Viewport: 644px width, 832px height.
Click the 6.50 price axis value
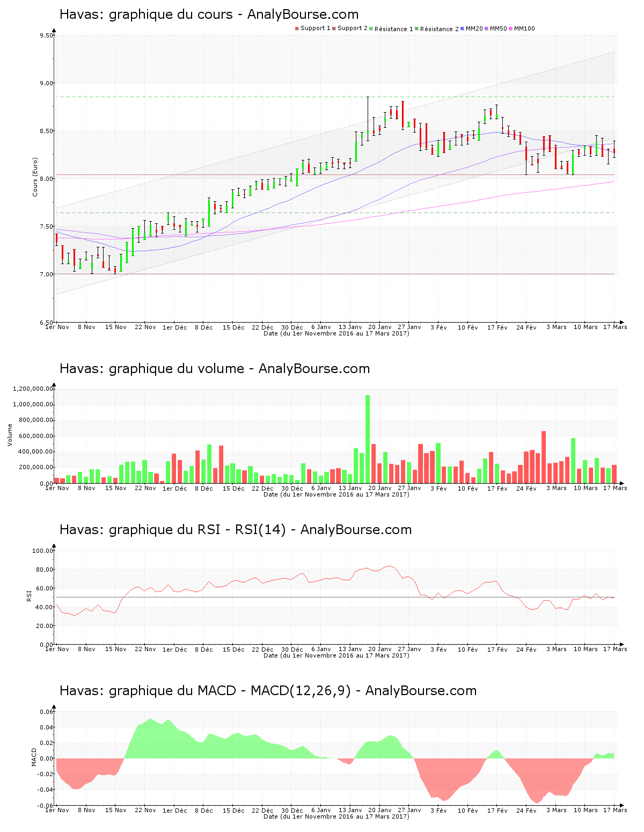click(47, 323)
